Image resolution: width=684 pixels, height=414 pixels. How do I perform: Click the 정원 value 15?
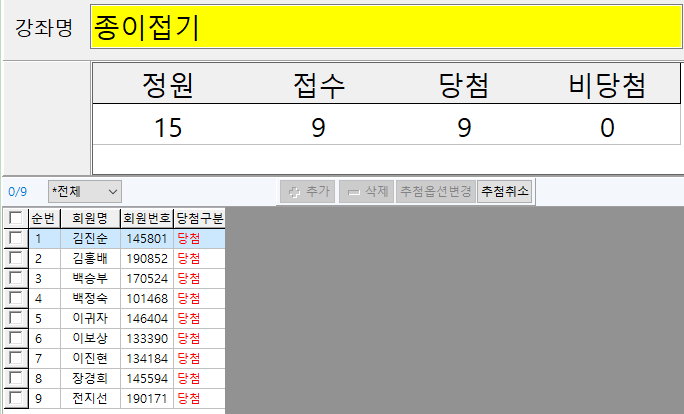tap(168, 128)
